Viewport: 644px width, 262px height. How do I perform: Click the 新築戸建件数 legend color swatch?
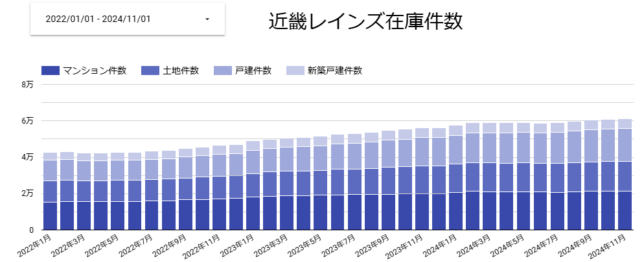pos(295,71)
